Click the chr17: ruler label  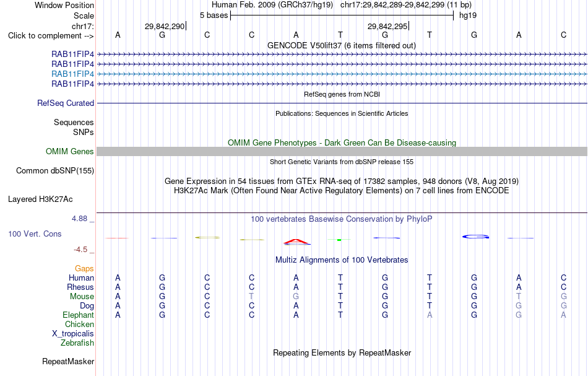(83, 26)
